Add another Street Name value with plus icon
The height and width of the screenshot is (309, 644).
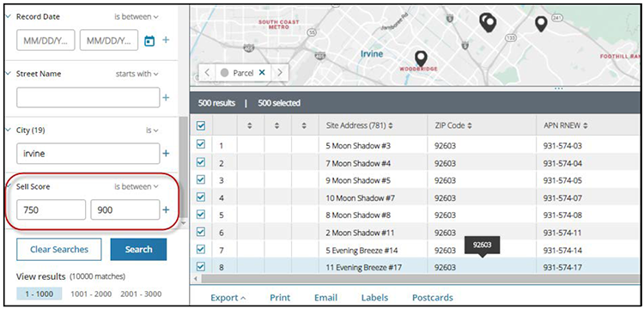pyautogui.click(x=166, y=98)
